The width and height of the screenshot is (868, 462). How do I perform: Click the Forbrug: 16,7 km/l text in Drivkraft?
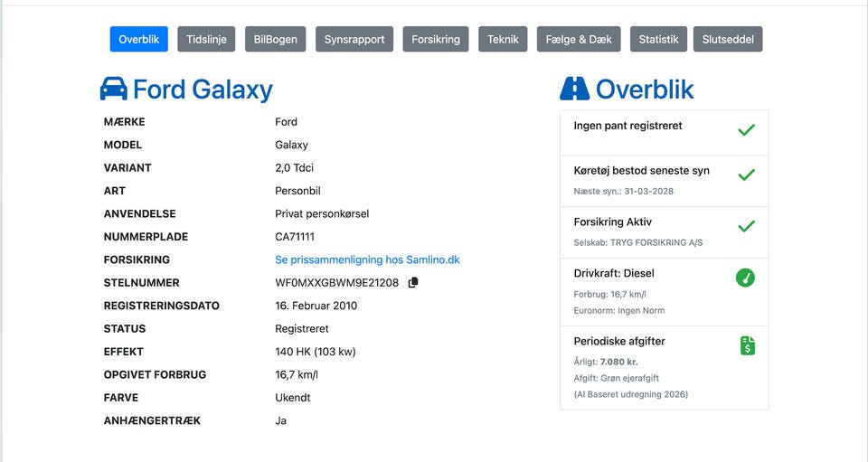click(610, 295)
